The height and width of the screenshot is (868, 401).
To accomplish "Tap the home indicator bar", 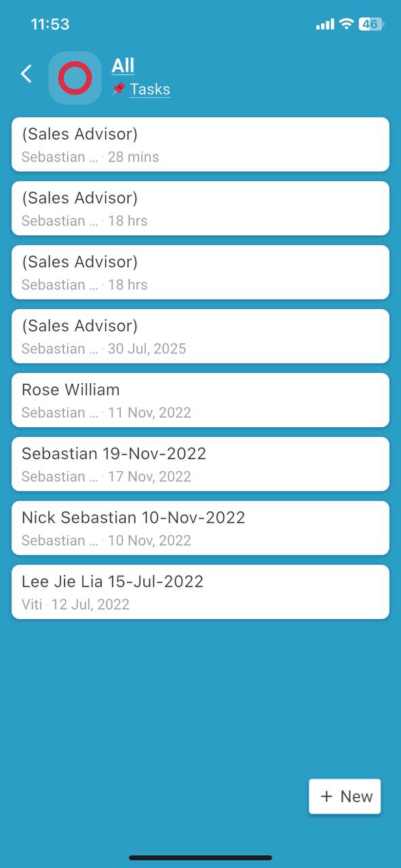I will click(x=200, y=858).
